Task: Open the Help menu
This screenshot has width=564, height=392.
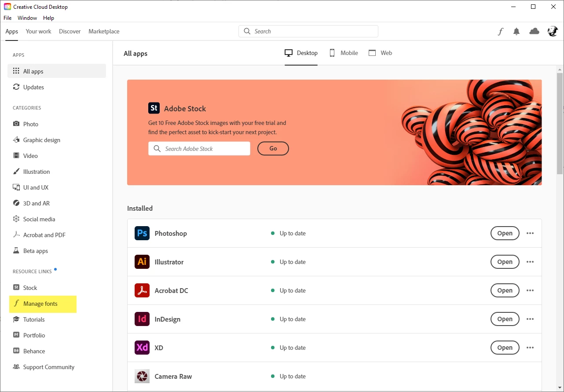Action: 48,18
